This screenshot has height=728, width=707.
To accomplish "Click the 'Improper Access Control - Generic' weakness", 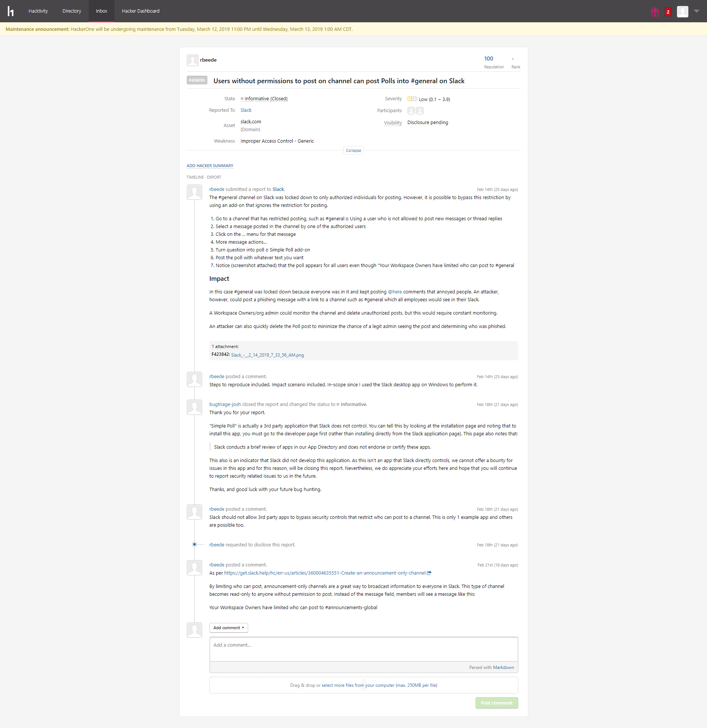I will pyautogui.click(x=277, y=141).
